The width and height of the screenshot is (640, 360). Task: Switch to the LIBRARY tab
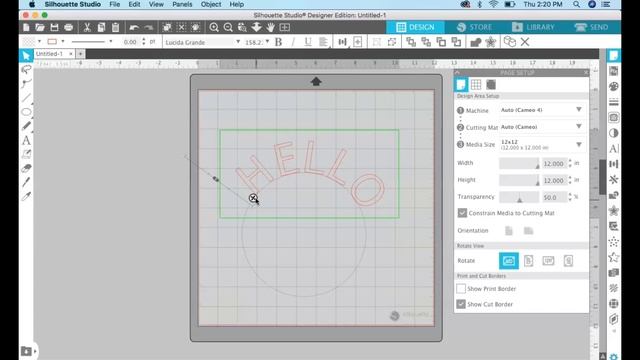tap(533, 27)
